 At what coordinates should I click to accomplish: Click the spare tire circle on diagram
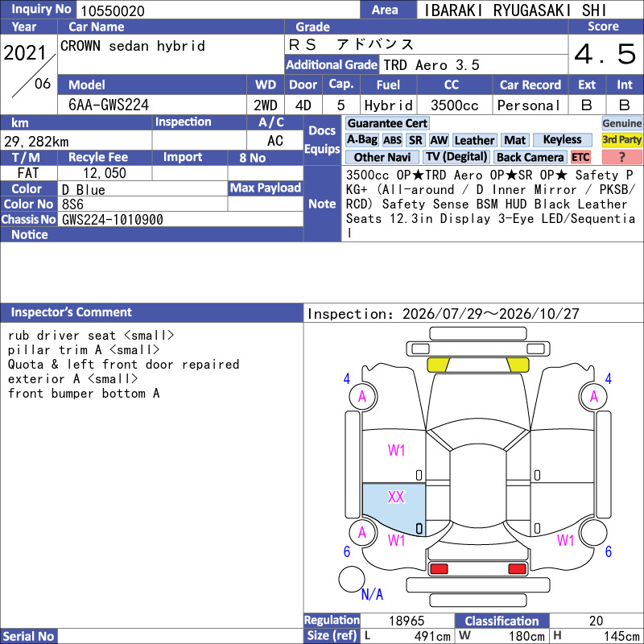point(352,580)
